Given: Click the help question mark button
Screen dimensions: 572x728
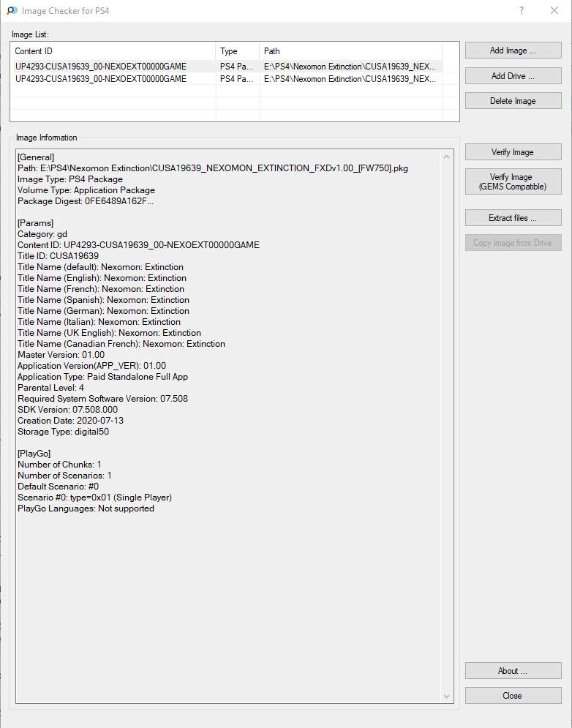Looking at the screenshot, I should click(522, 10).
